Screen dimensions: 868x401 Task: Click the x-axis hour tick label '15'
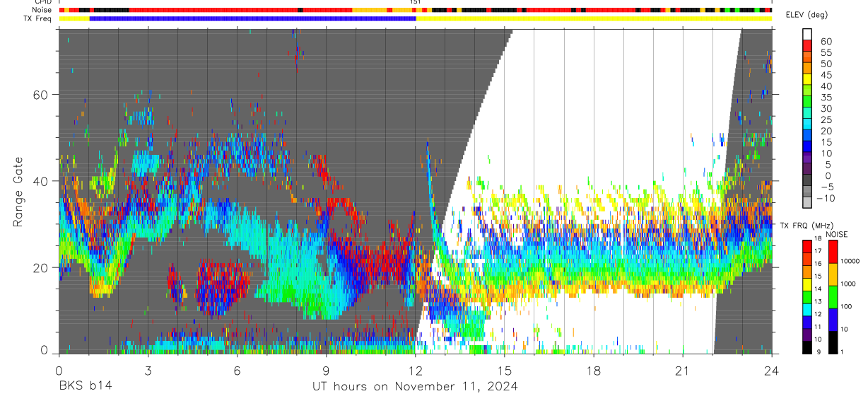pyautogui.click(x=505, y=371)
